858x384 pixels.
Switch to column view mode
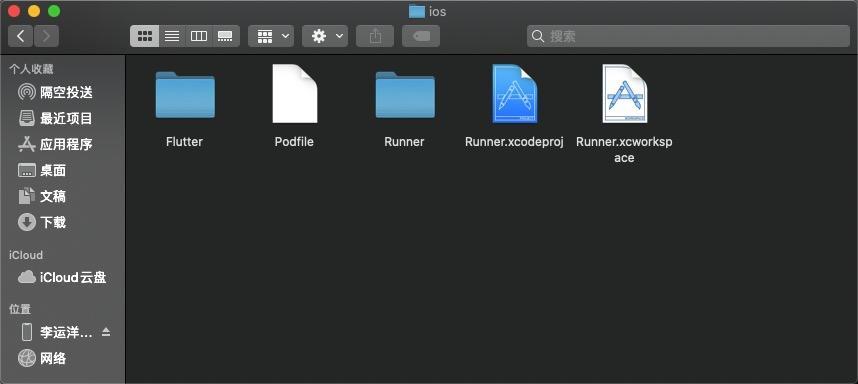[199, 36]
